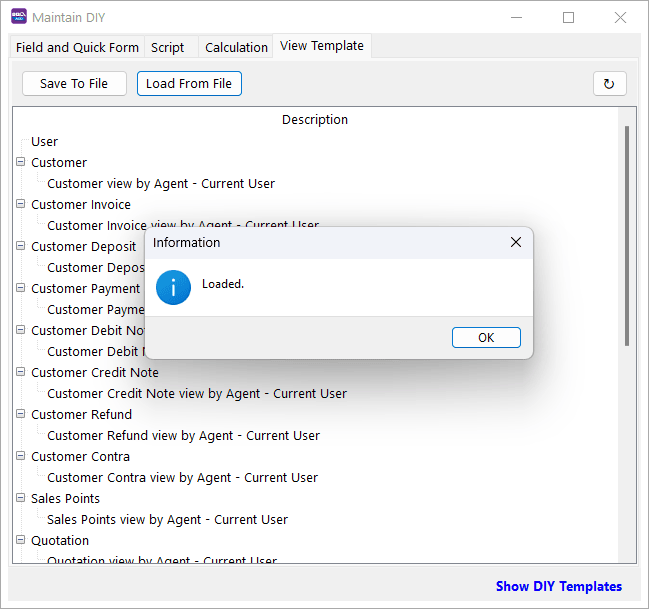The image size is (649, 609).
Task: Open the Script tab
Action: [167, 47]
